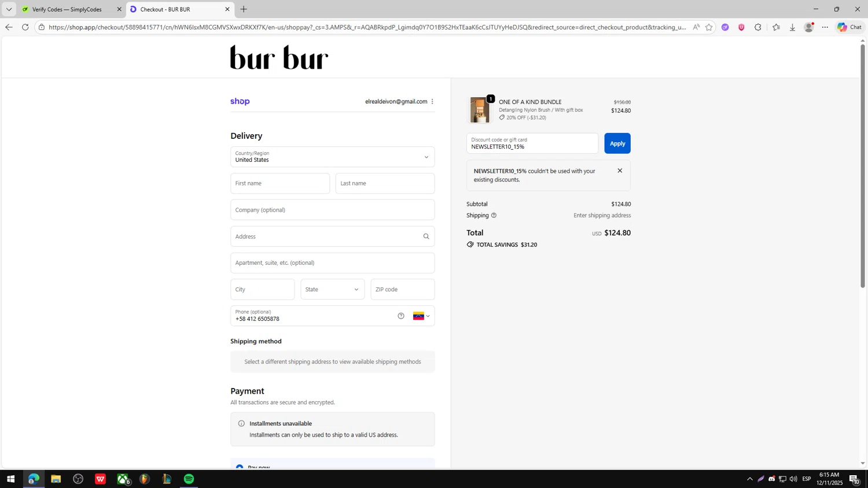
Task: Open the red W app in taskbar
Action: point(100,479)
